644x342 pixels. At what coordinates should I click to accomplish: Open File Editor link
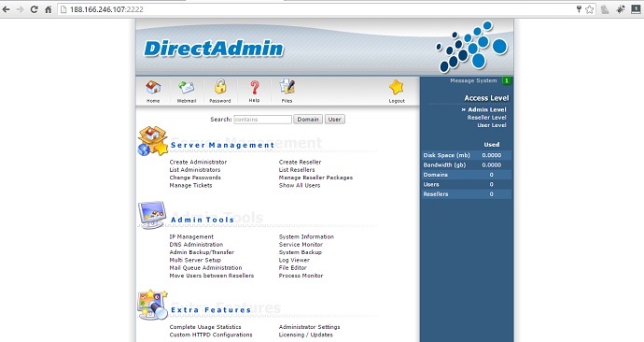[x=292, y=268]
